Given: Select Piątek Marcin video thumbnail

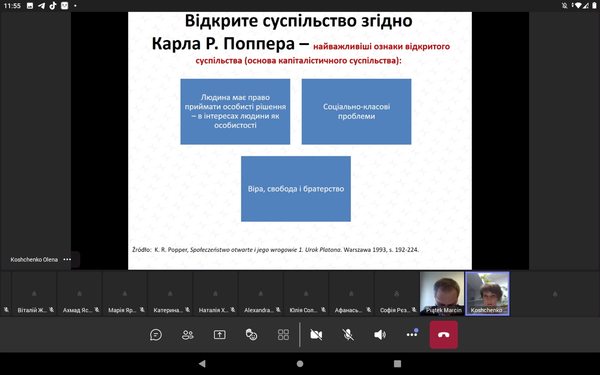Looking at the screenshot, I should click(442, 293).
